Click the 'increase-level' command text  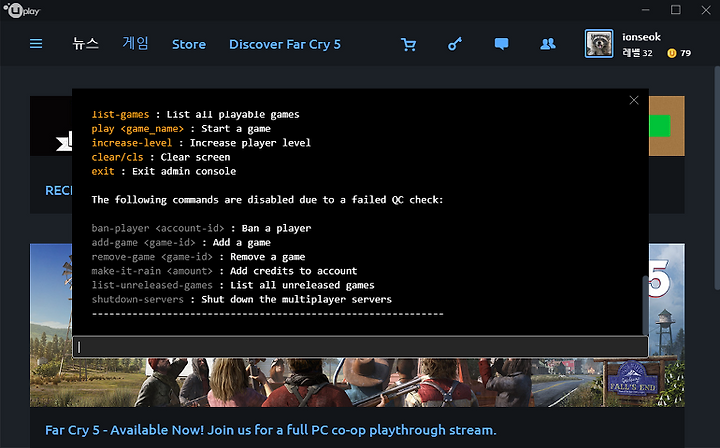[132, 143]
